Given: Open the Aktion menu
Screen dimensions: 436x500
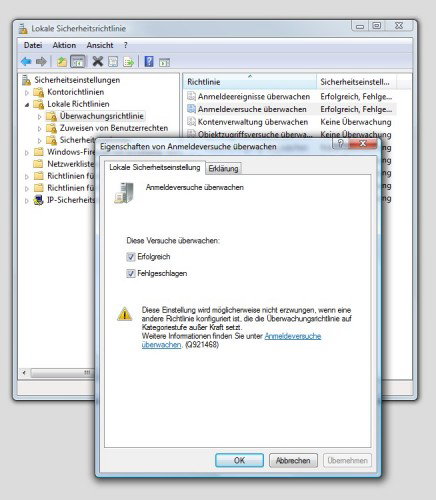Looking at the screenshot, I should pos(64,45).
